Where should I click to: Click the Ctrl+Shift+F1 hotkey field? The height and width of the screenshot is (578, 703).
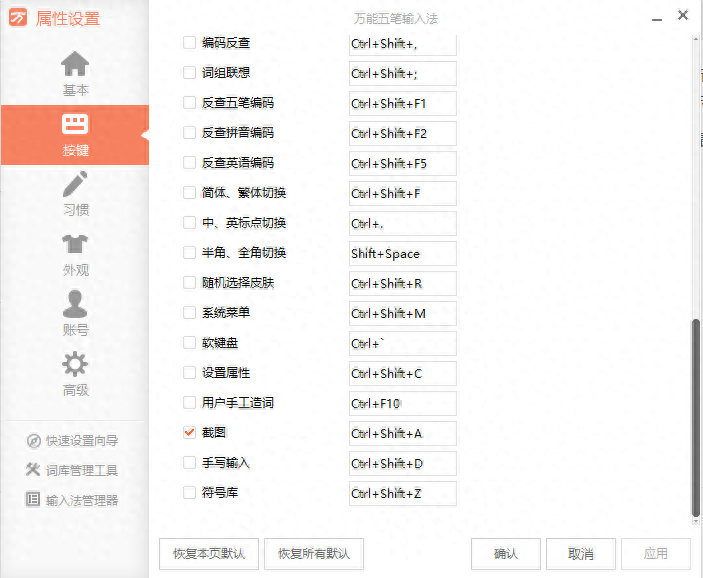[x=403, y=104]
